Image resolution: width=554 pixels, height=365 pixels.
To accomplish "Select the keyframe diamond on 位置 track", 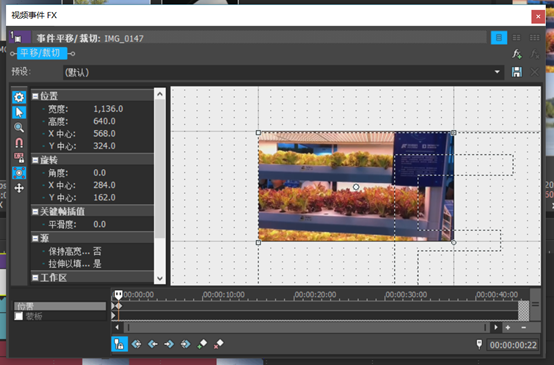I will (119, 306).
